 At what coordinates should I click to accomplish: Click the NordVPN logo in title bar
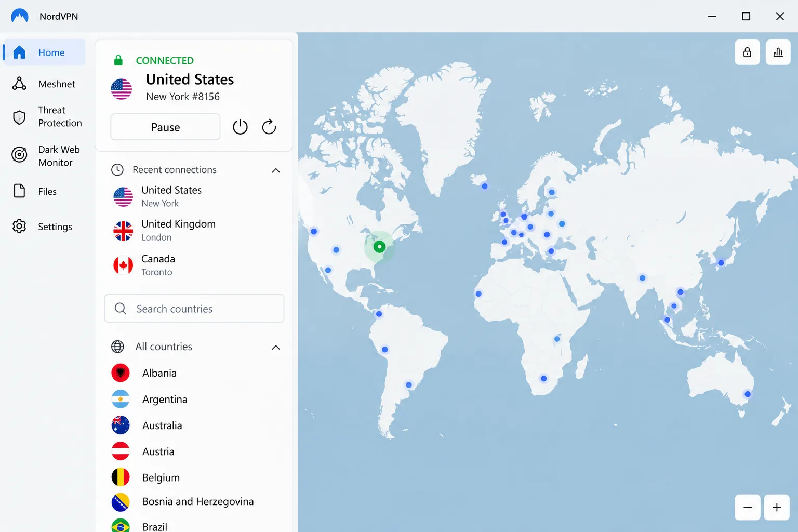[20, 16]
